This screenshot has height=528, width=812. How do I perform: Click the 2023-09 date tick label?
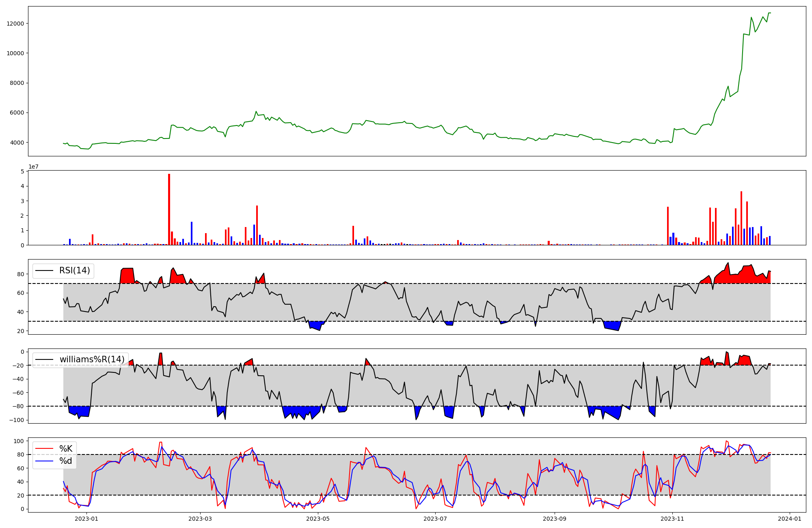tap(555, 519)
